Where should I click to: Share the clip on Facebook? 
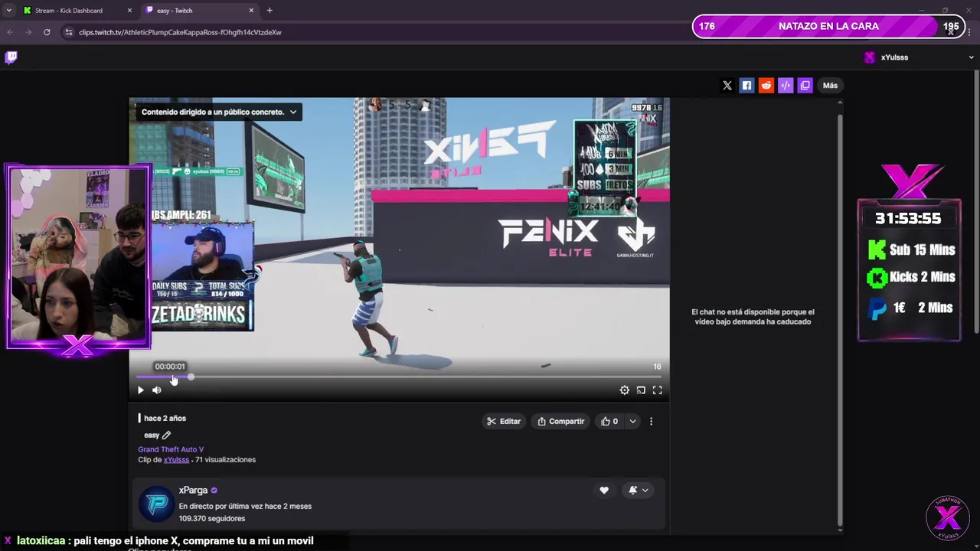(x=746, y=86)
